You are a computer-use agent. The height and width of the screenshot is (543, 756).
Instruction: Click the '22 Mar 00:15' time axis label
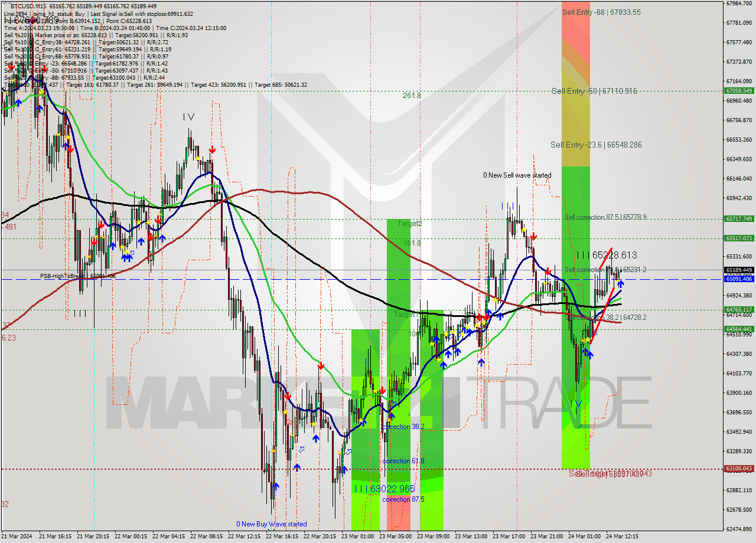[x=132, y=537]
